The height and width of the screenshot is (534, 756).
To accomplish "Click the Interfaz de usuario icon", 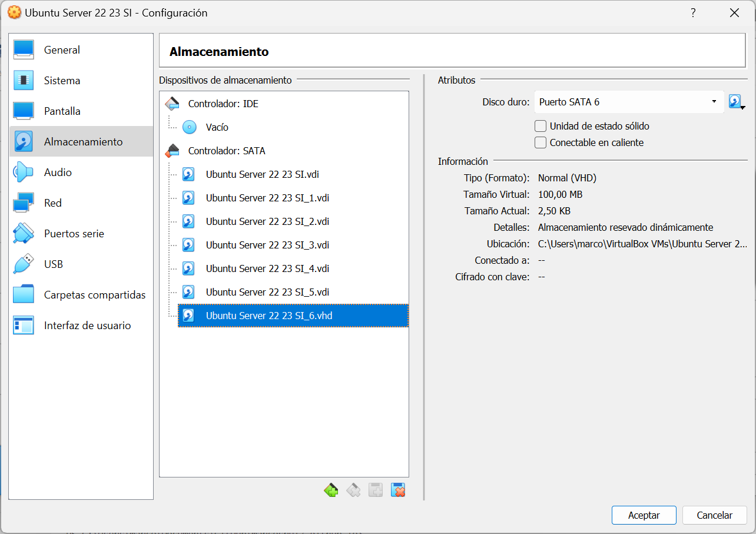I will pyautogui.click(x=24, y=326).
